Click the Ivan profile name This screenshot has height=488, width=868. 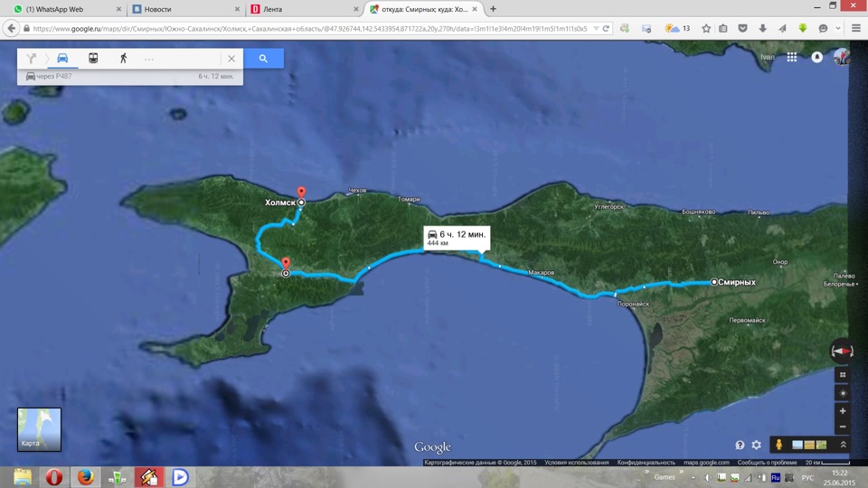click(x=768, y=57)
